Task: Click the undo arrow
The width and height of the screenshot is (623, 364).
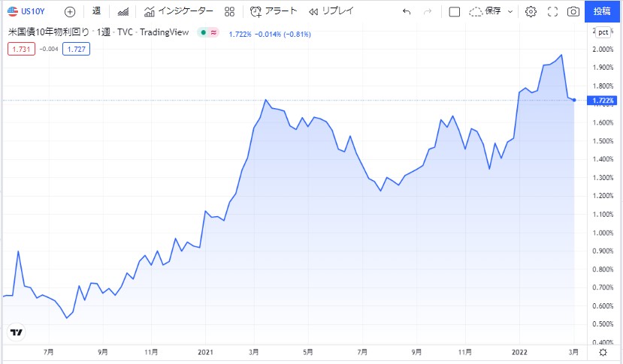Action: [x=407, y=11]
